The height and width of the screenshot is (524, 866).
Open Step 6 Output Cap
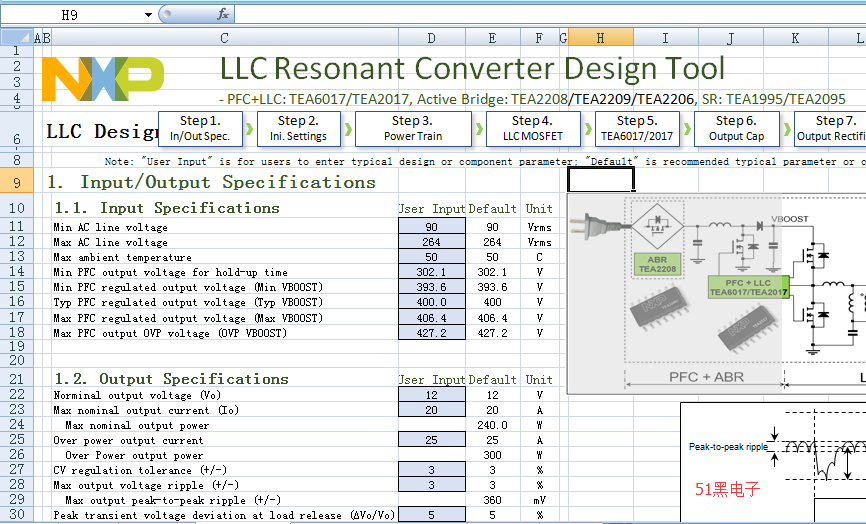736,129
